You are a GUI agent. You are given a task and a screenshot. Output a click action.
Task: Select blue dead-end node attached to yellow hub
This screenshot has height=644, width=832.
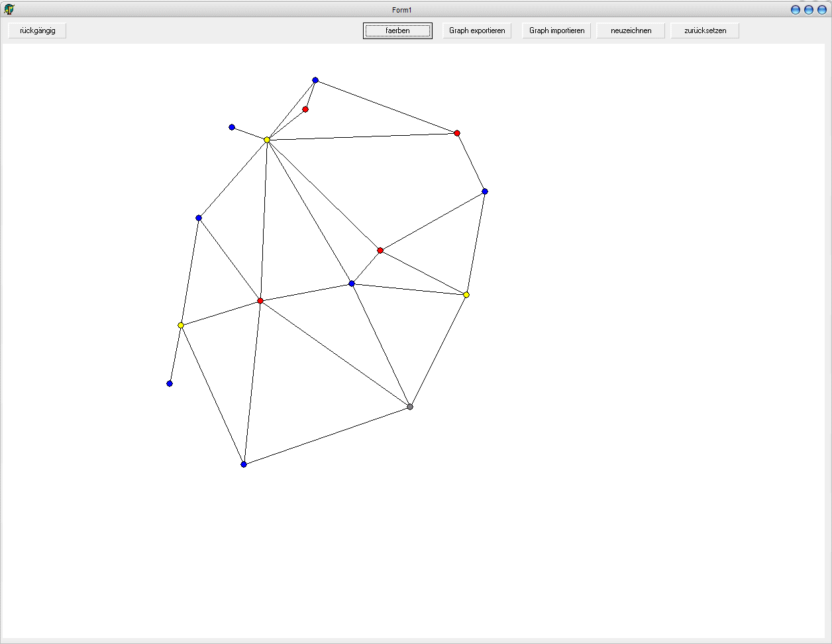point(232,127)
